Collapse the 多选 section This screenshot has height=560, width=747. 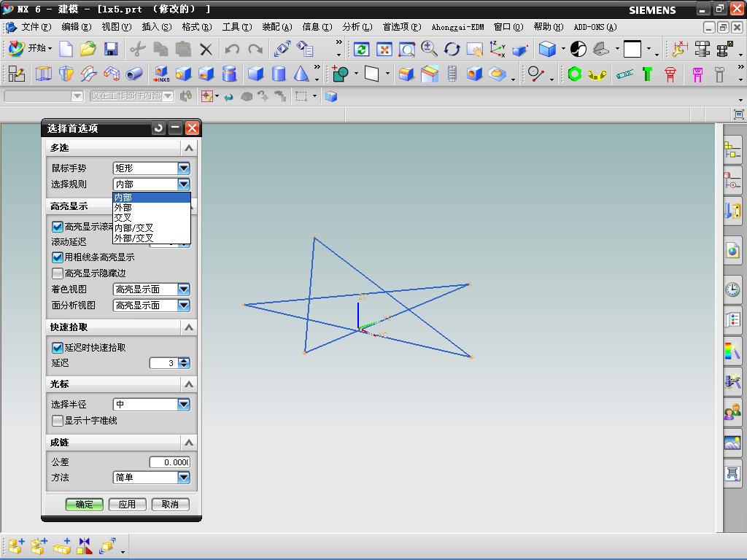coord(189,148)
